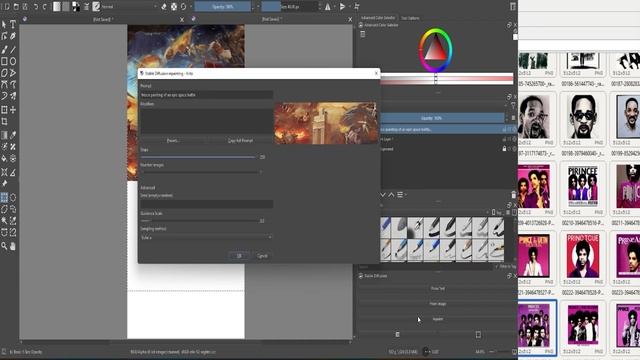The image size is (640, 360).
Task: Delete layer with the layers trash icon
Action: click(x=513, y=195)
